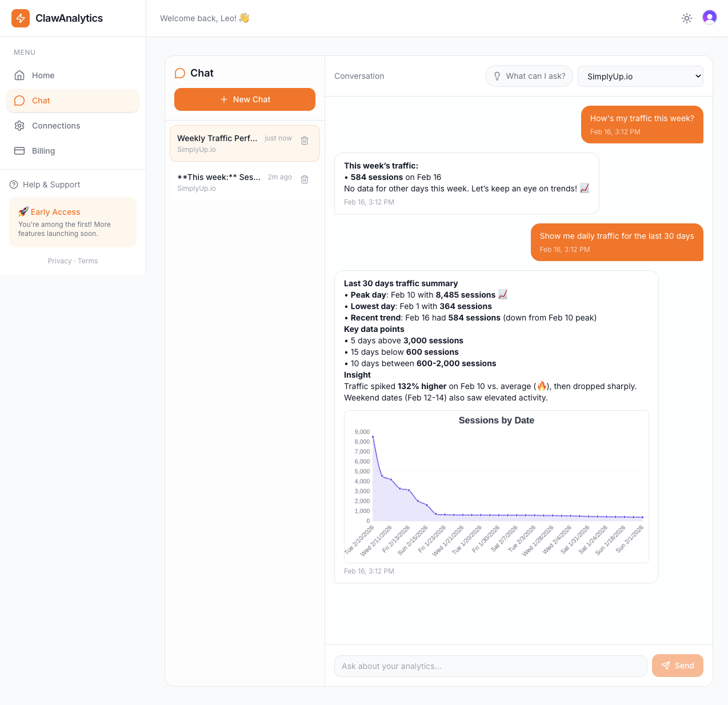Open the SimplyUp.io site selector dropdown
The image size is (728, 705).
(640, 76)
